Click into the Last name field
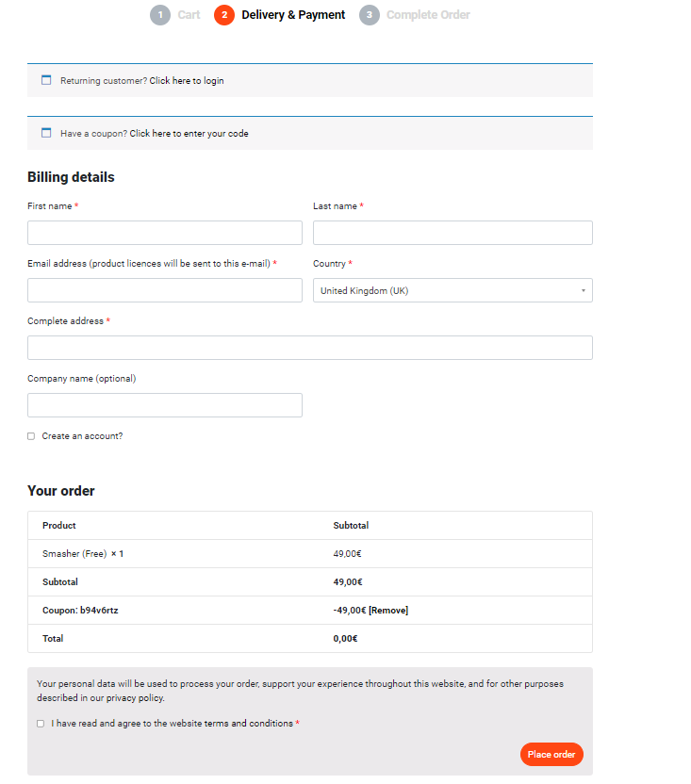This screenshot has height=784, width=691. coord(452,233)
